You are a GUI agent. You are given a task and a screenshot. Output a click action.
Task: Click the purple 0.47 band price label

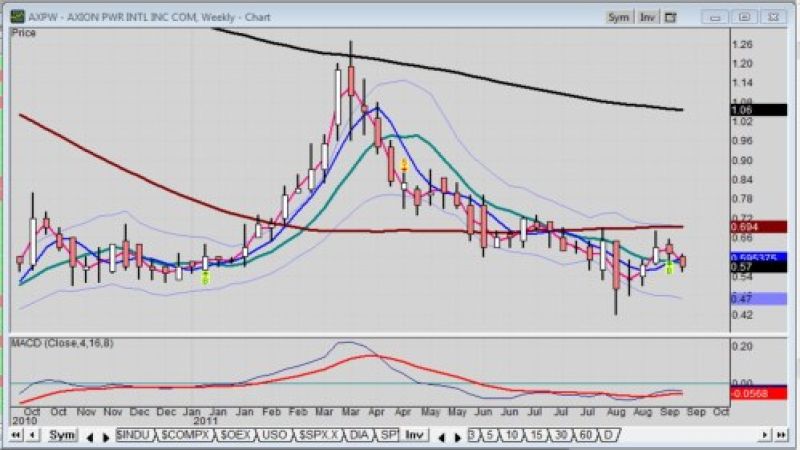(x=759, y=298)
